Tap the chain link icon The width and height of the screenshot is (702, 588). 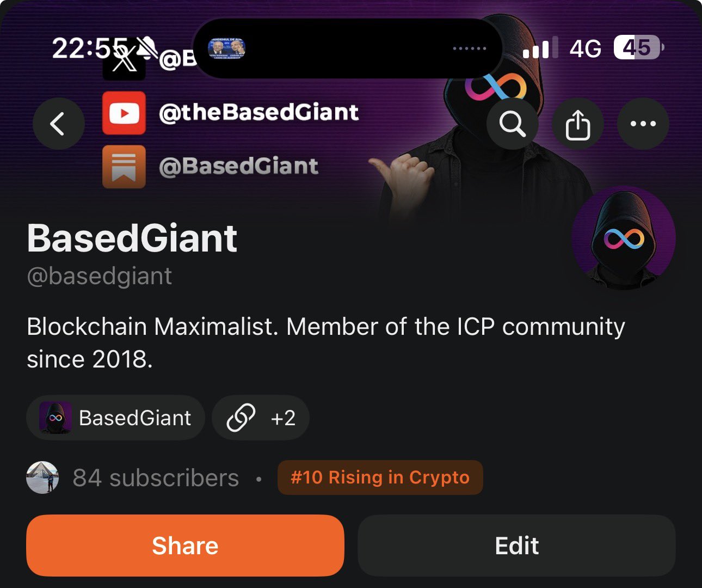pyautogui.click(x=241, y=418)
